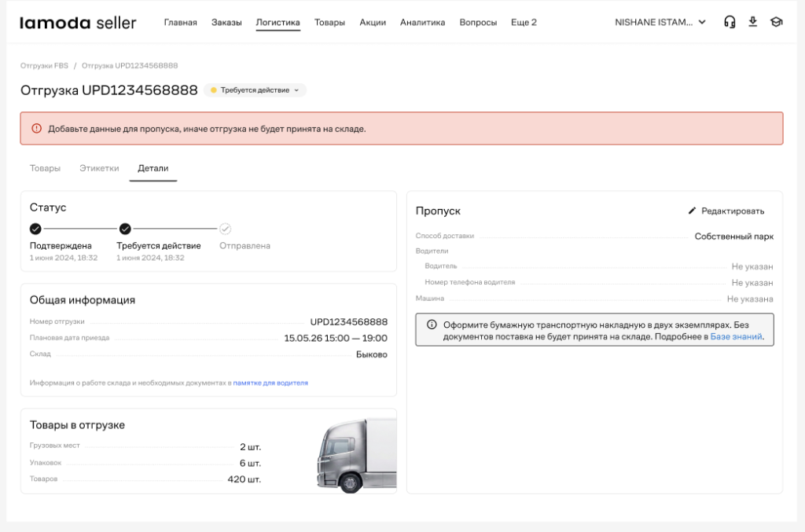Click the Отгрузка UPD1234568888 page heading

108,90
